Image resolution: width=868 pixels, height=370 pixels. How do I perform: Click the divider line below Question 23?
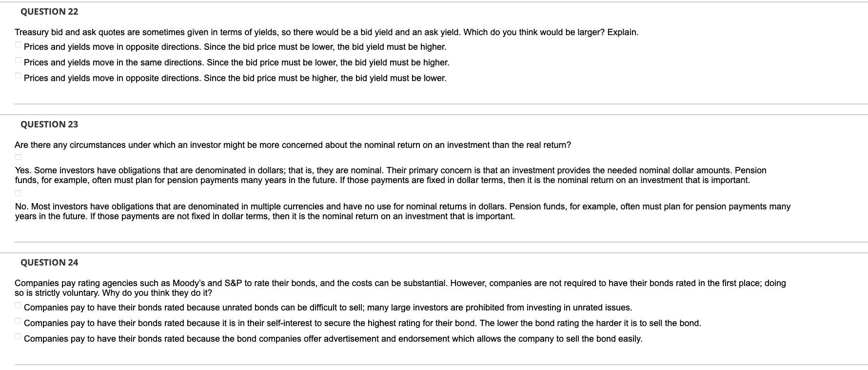[x=434, y=241]
